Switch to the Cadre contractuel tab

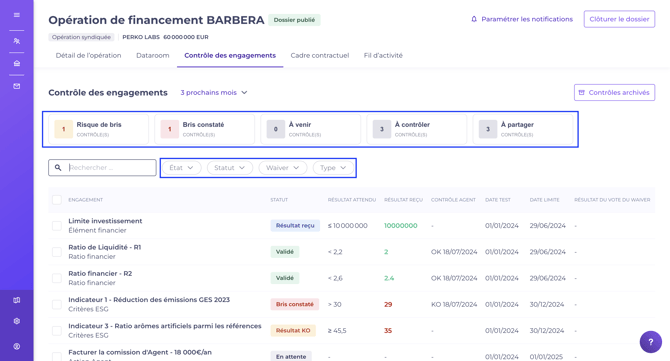click(320, 55)
